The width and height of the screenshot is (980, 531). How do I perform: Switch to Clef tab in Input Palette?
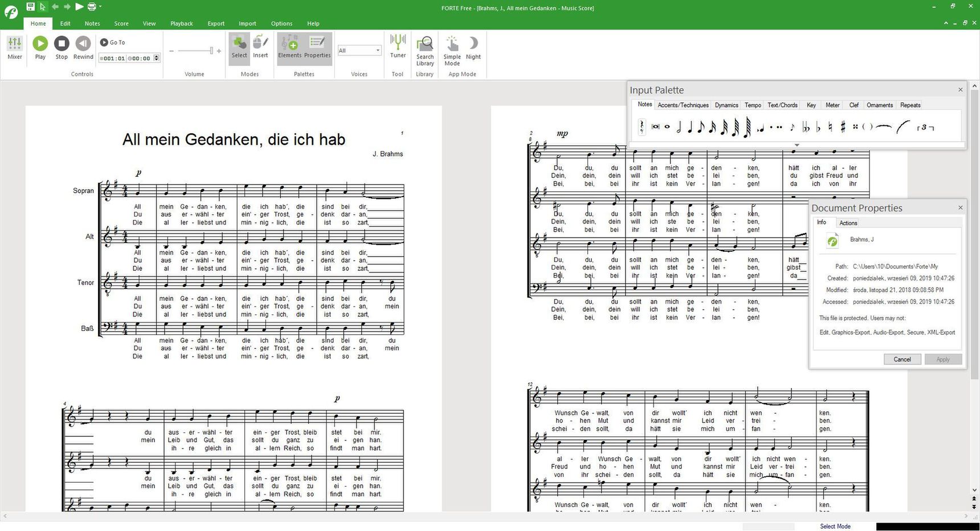click(854, 105)
